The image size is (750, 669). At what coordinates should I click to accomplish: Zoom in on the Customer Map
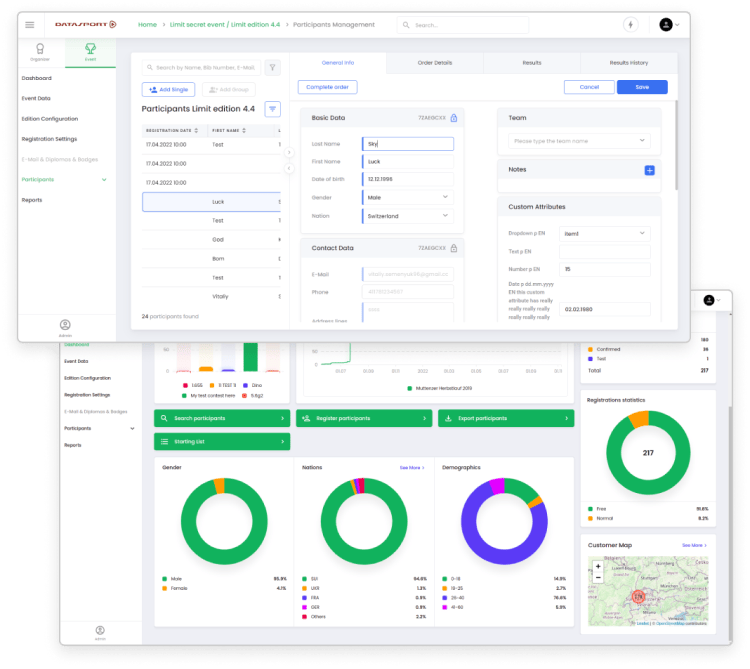pos(598,566)
